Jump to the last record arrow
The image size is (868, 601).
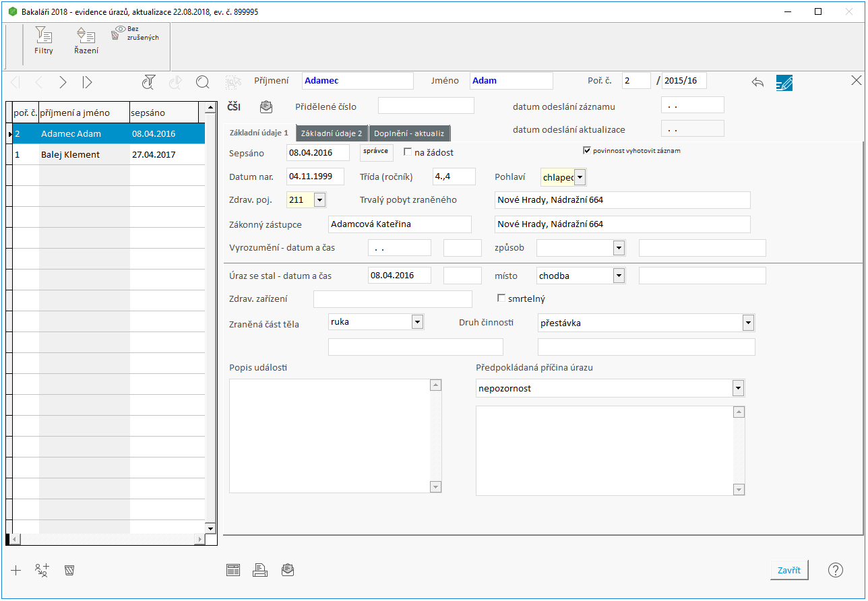[87, 82]
